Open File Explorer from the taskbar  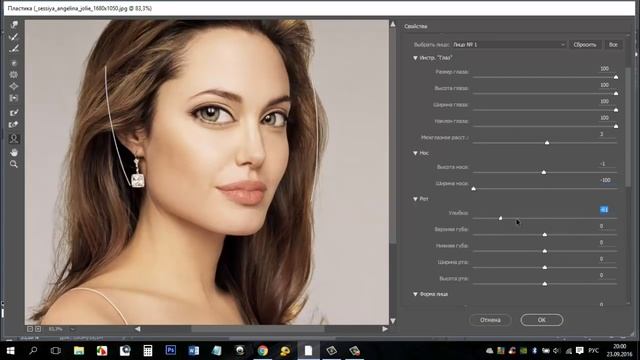click(79, 351)
